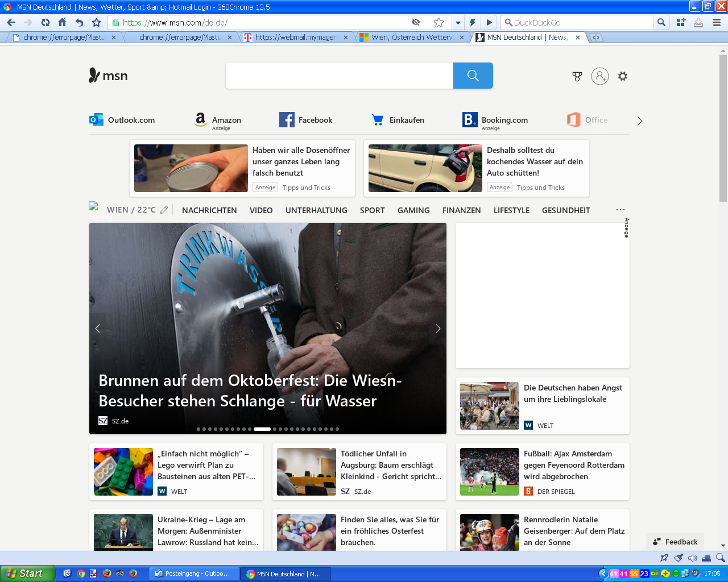Open the UNTERHALTUNG menu item

click(316, 210)
